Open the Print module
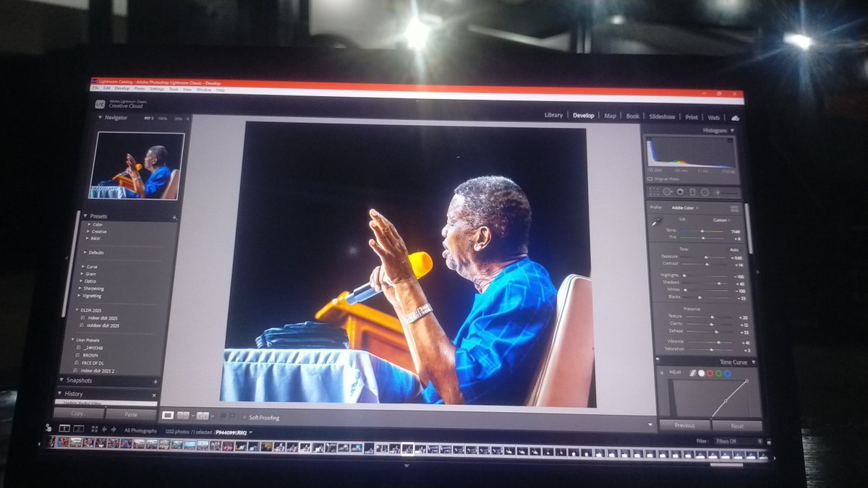 [x=692, y=116]
